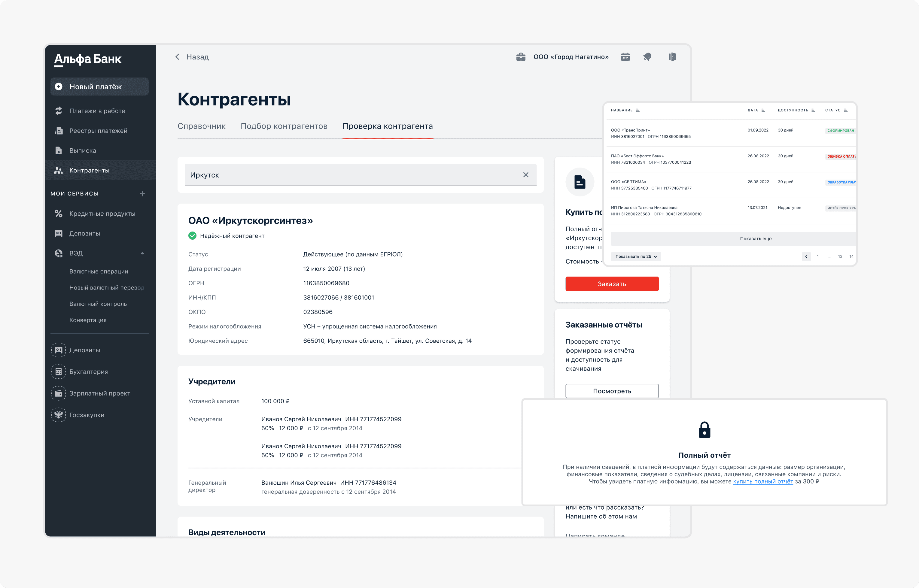919x588 pixels.
Task: Follow the купить полный отчёт link
Action: pos(763,481)
